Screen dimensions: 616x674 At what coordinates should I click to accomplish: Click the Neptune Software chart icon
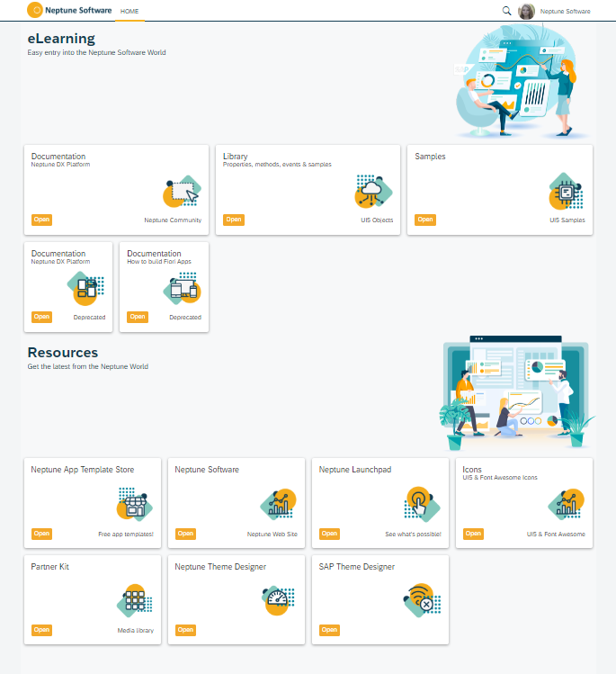click(279, 504)
